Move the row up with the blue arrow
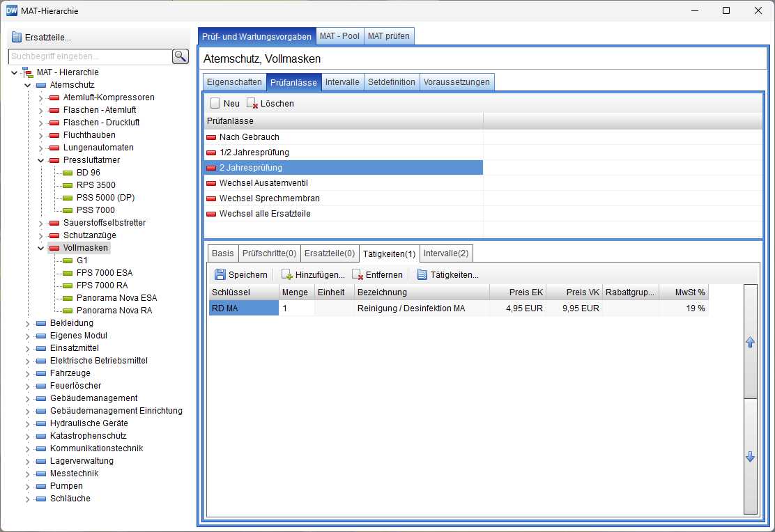The width and height of the screenshot is (775, 532). coord(750,343)
